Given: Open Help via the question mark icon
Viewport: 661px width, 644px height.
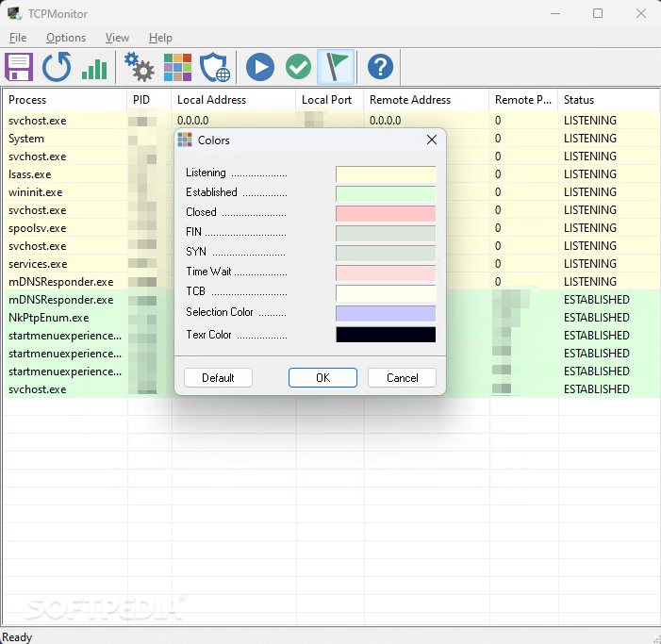Looking at the screenshot, I should click(380, 67).
